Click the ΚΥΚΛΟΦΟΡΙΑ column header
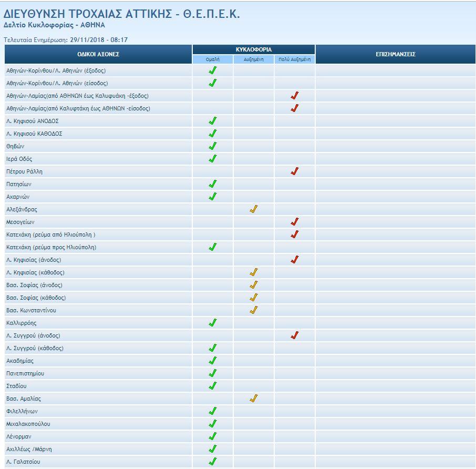476x469 pixels. click(254, 49)
